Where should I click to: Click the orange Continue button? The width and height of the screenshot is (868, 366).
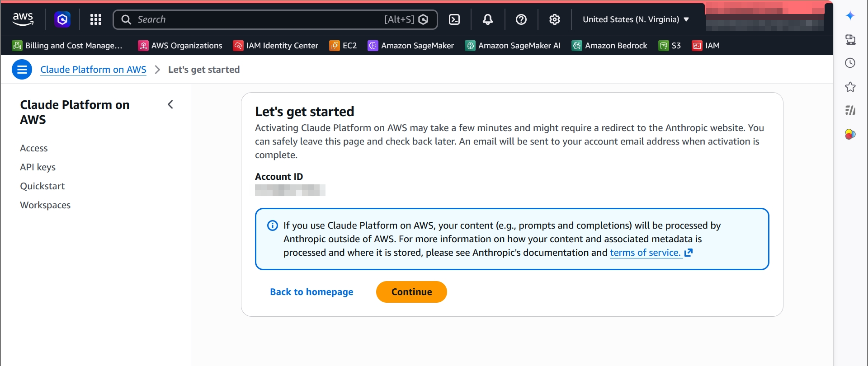point(411,292)
